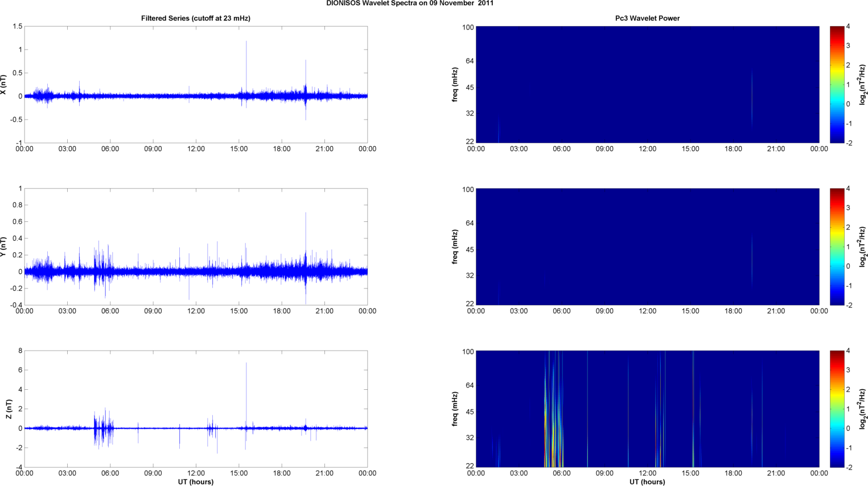The image size is (868, 486).
Task: Click 'freq (mHz)' label of Z spectrogram
Action: (455, 409)
